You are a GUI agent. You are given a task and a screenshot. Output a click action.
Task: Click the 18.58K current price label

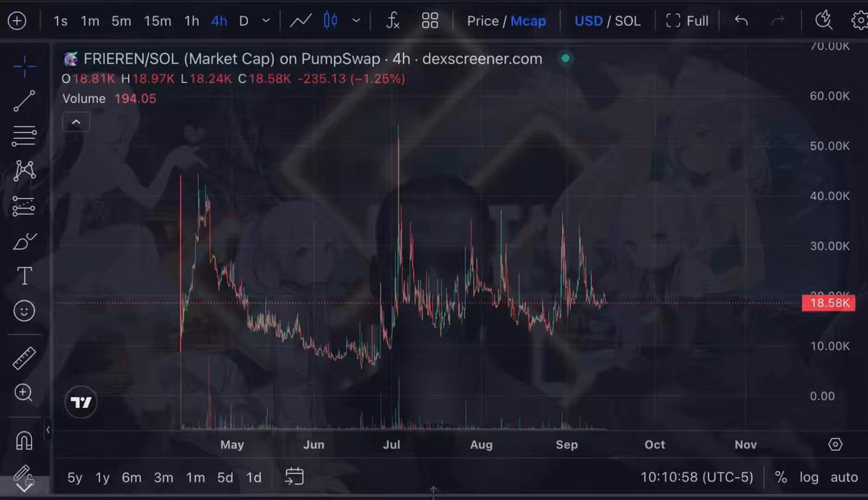828,303
